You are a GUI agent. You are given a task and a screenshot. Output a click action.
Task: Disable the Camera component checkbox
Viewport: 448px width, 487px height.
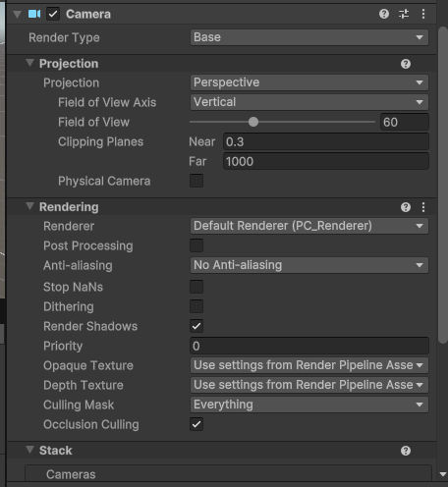(x=53, y=14)
